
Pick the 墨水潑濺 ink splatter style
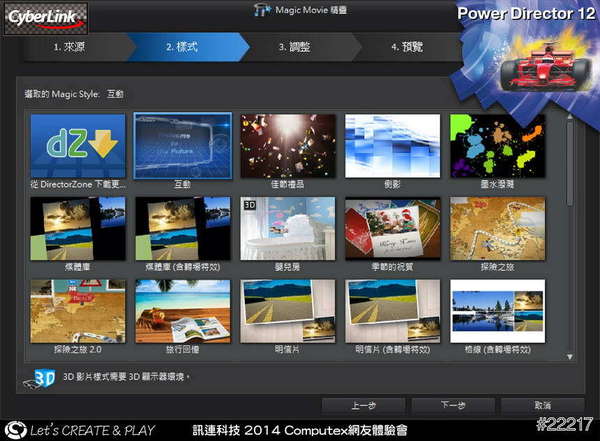click(497, 146)
